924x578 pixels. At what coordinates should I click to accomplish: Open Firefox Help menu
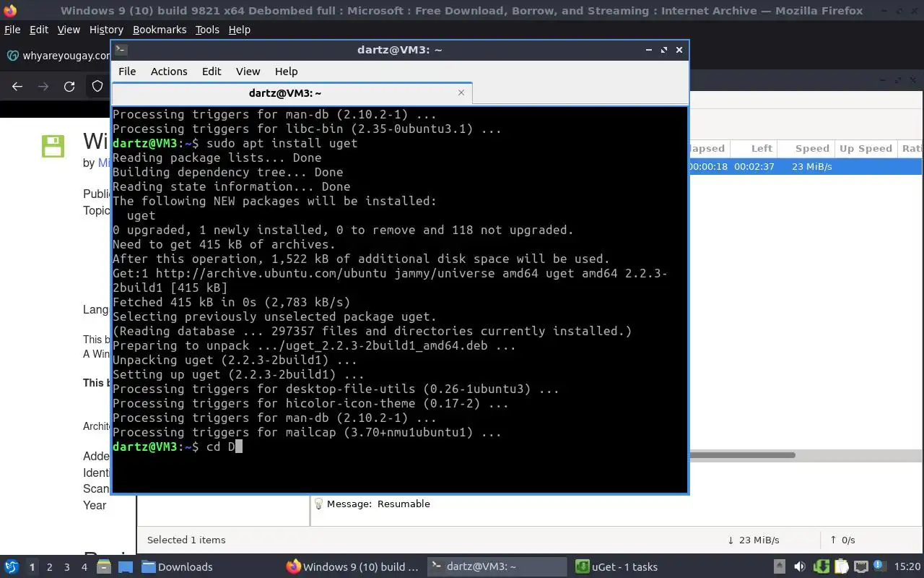(239, 30)
